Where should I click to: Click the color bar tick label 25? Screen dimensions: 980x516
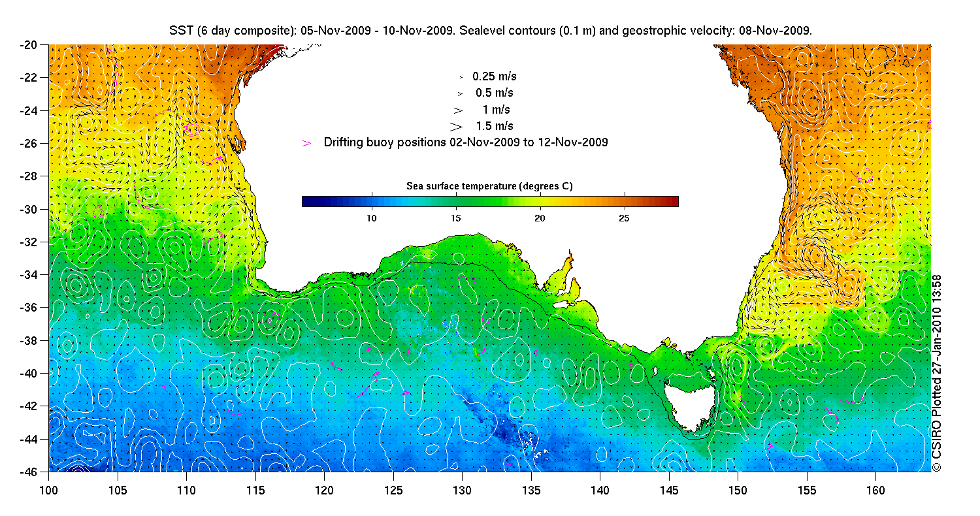click(624, 218)
